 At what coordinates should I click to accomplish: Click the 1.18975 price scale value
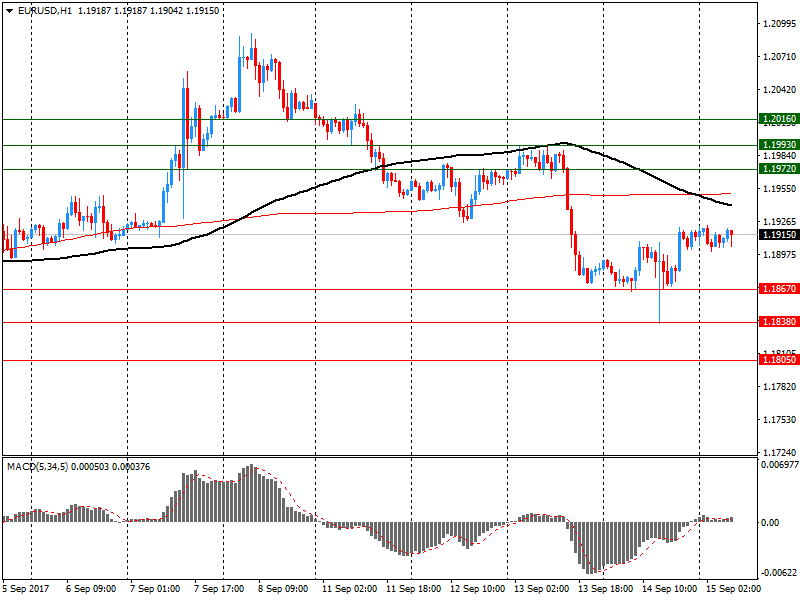tap(780, 255)
